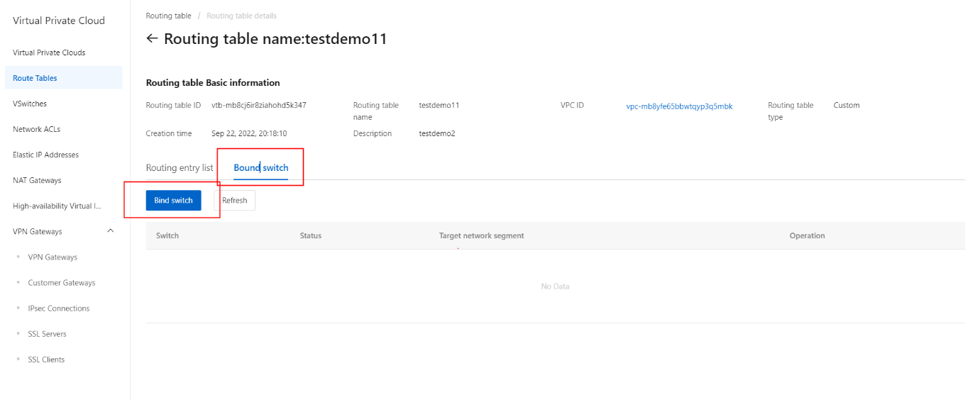Image resolution: width=980 pixels, height=400 pixels.
Task: Click the creation time value
Action: pyautogui.click(x=249, y=133)
